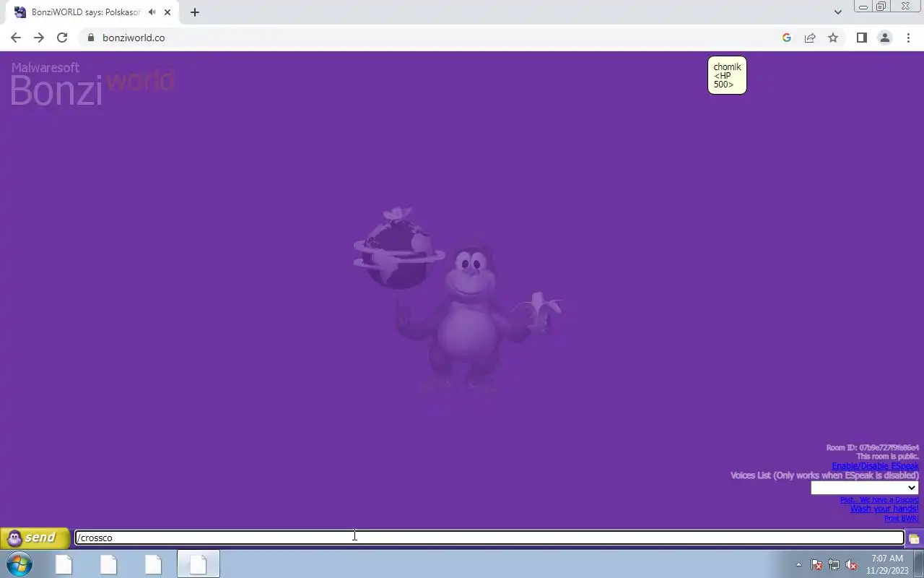Viewport: 924px width, 578px height.
Task: Mute the tab via its speaker icon
Action: [x=152, y=12]
